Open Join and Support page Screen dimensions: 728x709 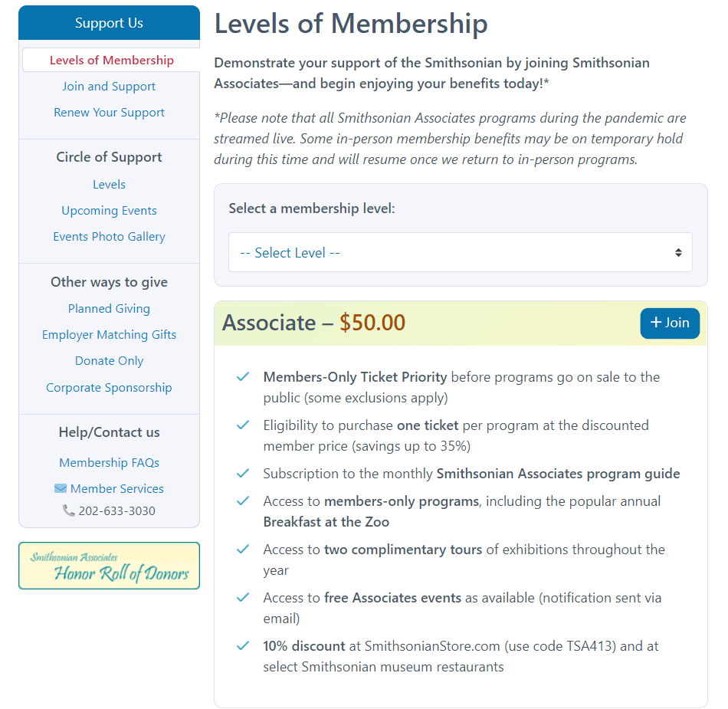click(x=109, y=87)
